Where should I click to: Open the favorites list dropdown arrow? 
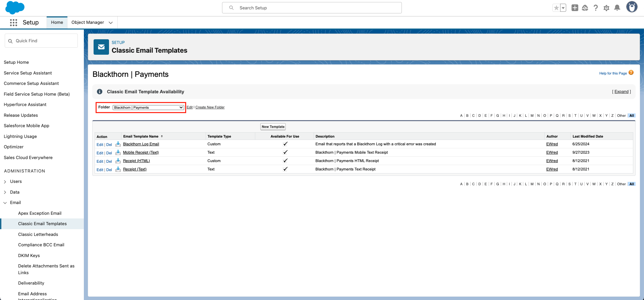(563, 8)
